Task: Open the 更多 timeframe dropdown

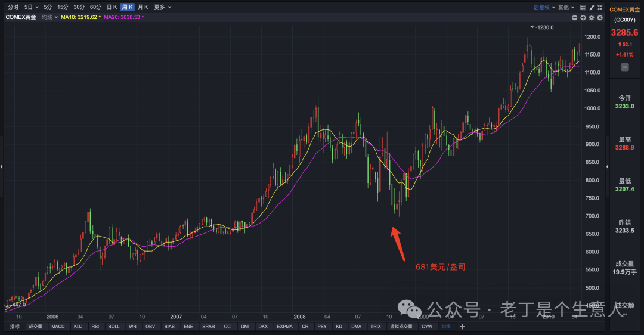Action: [x=163, y=7]
